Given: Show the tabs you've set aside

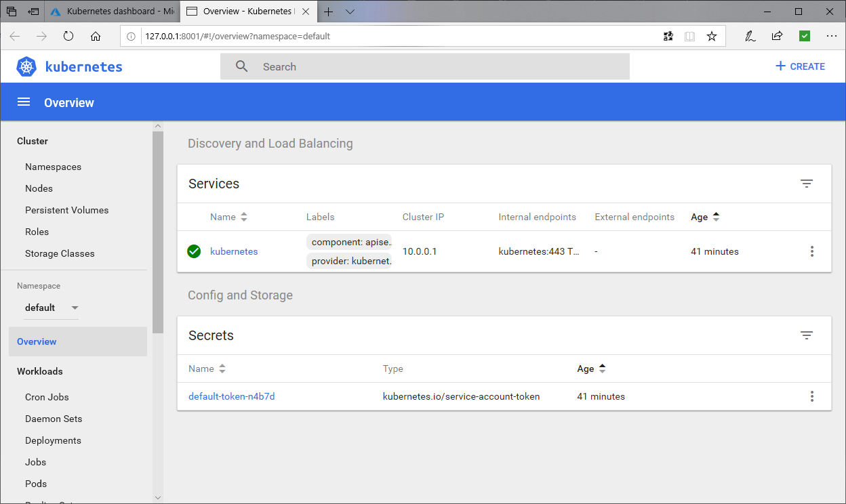Looking at the screenshot, I should tap(12, 12).
